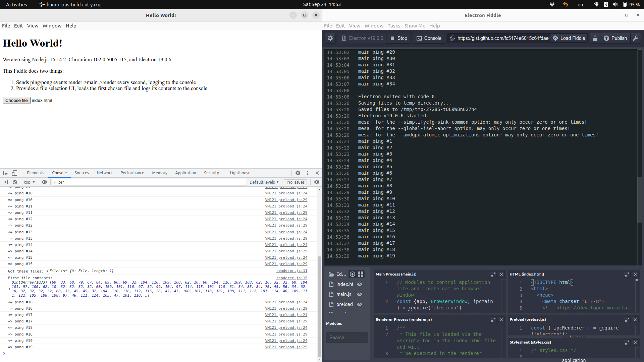Click the Choose file button
This screenshot has height=362, width=644.
click(16, 101)
